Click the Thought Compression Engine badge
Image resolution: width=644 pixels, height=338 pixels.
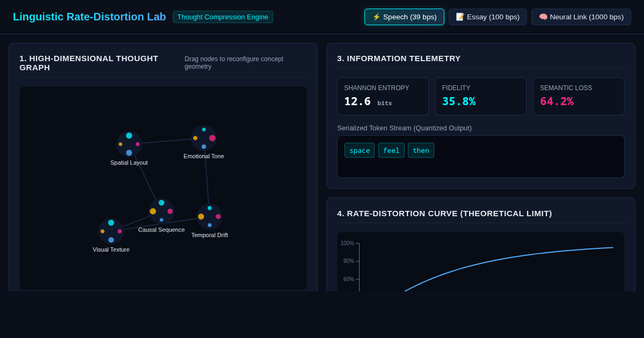click(x=223, y=17)
